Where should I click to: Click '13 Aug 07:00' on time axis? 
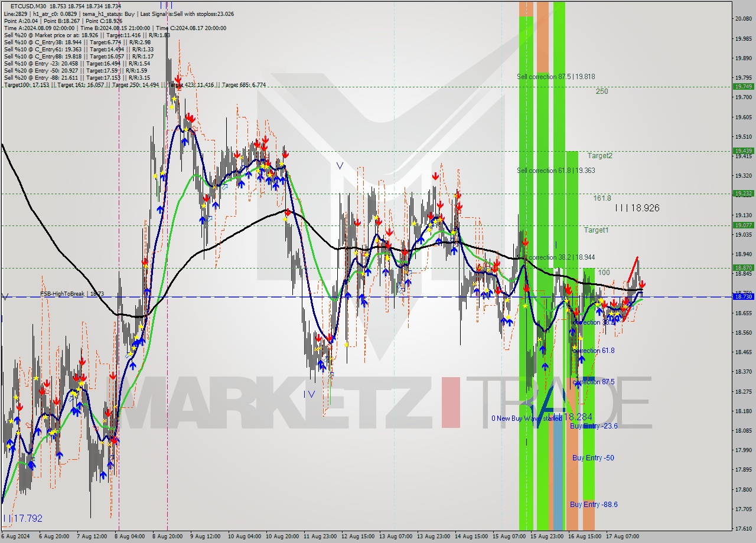(x=395, y=537)
